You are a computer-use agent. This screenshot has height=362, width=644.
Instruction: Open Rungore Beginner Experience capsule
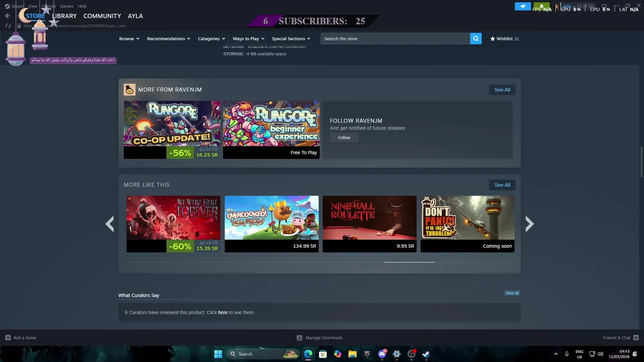click(271, 130)
